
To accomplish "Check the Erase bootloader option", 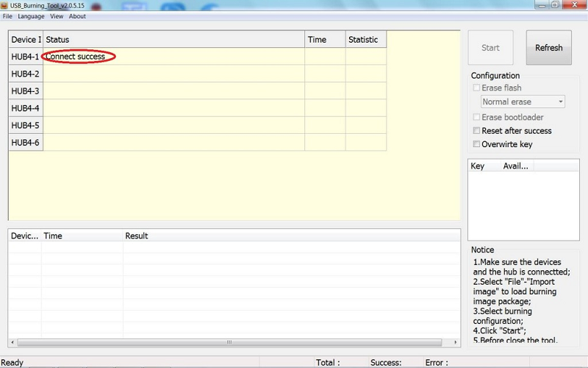I will (x=476, y=118).
